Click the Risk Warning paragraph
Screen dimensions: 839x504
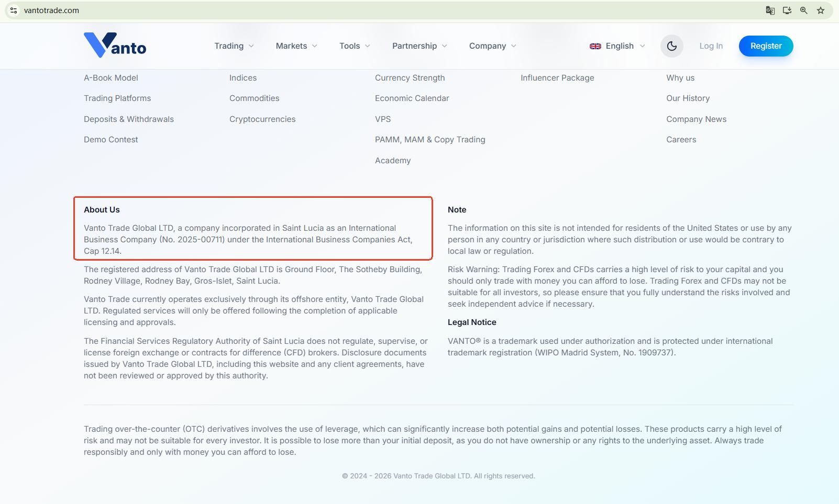pos(619,286)
